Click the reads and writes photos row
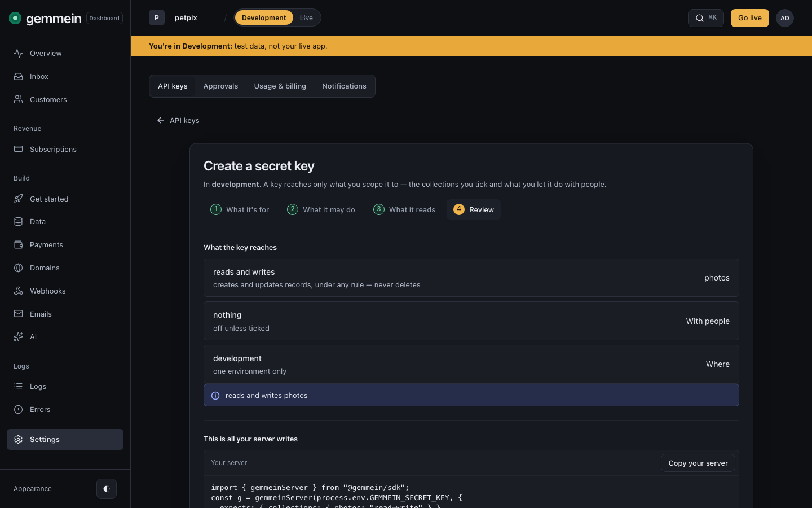The image size is (812, 508). click(471, 278)
